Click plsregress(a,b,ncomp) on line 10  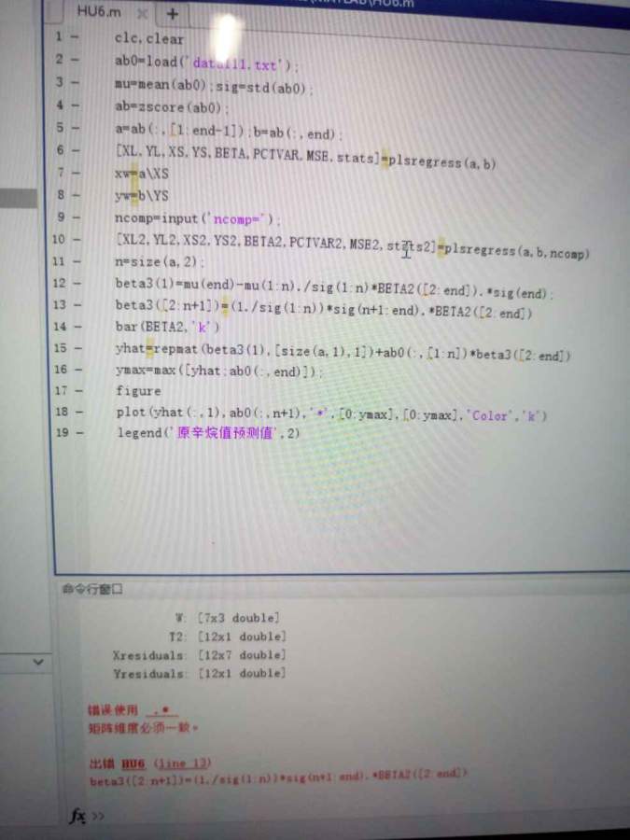tap(517, 252)
